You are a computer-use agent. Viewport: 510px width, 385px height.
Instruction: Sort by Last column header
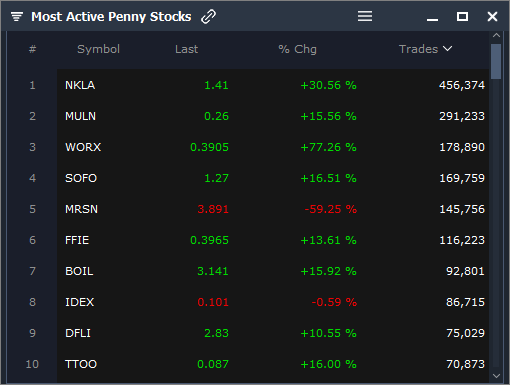coord(187,49)
